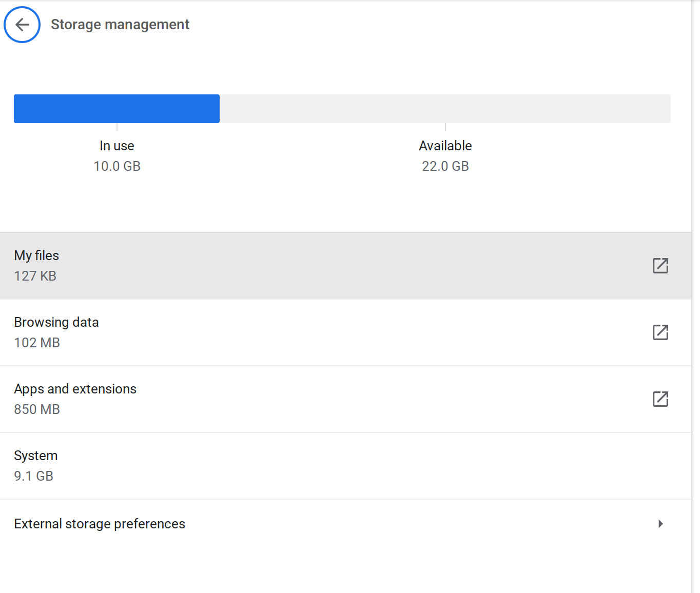The height and width of the screenshot is (593, 700).
Task: Open External storage preferences
Action: click(x=345, y=524)
